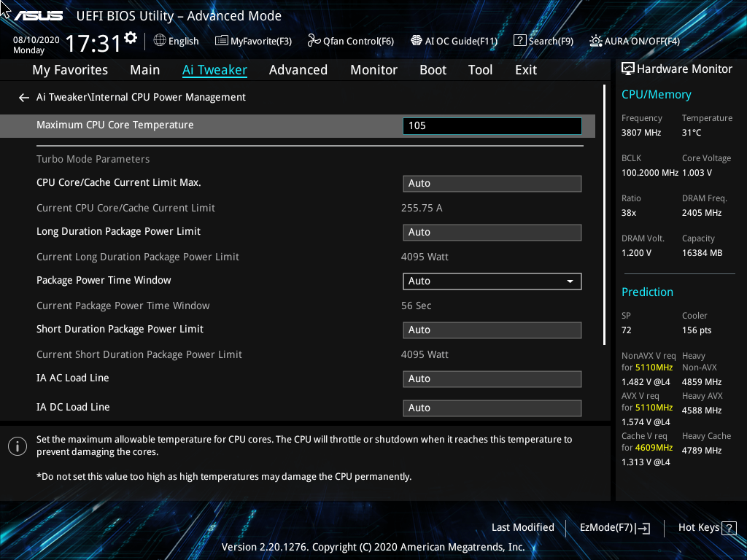Switch to the Main tab
Image resolution: width=747 pixels, height=560 pixels.
(145, 70)
